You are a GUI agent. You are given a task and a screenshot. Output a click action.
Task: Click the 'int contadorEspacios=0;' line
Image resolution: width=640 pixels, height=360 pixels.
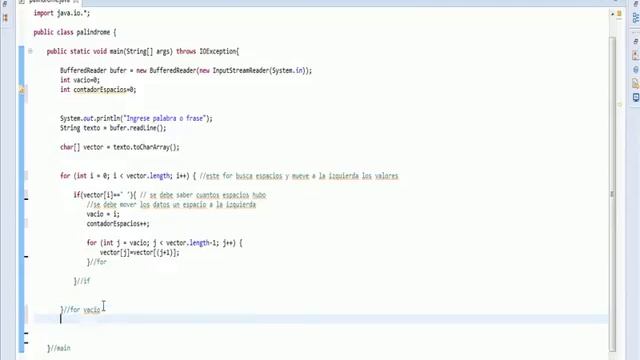[x=98, y=90]
